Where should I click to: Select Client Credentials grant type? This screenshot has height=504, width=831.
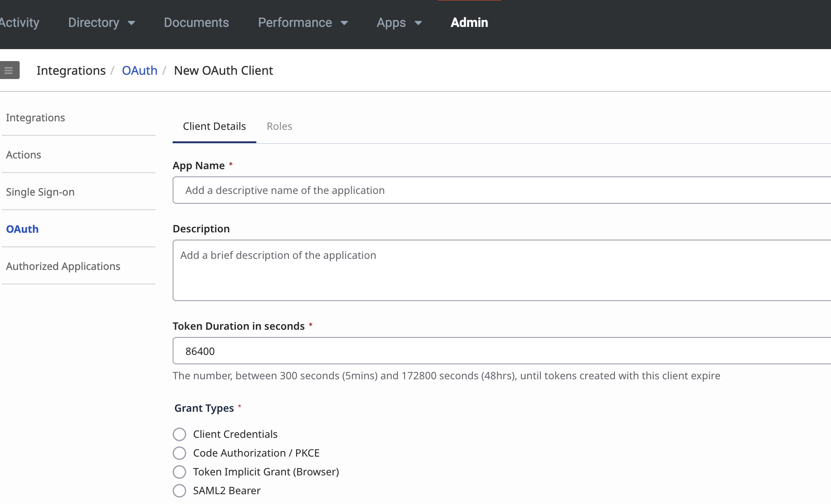pyautogui.click(x=179, y=434)
